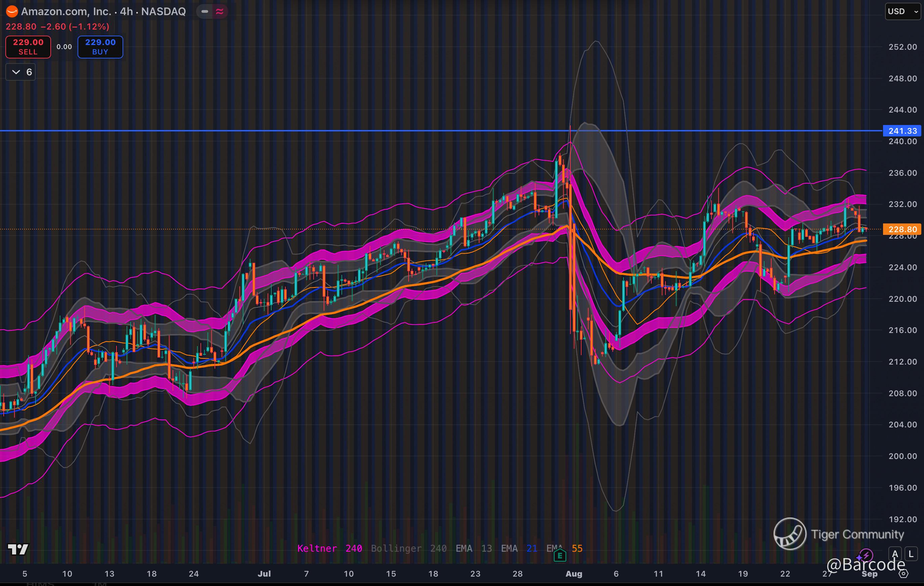Open chart settings hexagon gear icon
Viewport: 924px width, 586px height.
[x=904, y=574]
